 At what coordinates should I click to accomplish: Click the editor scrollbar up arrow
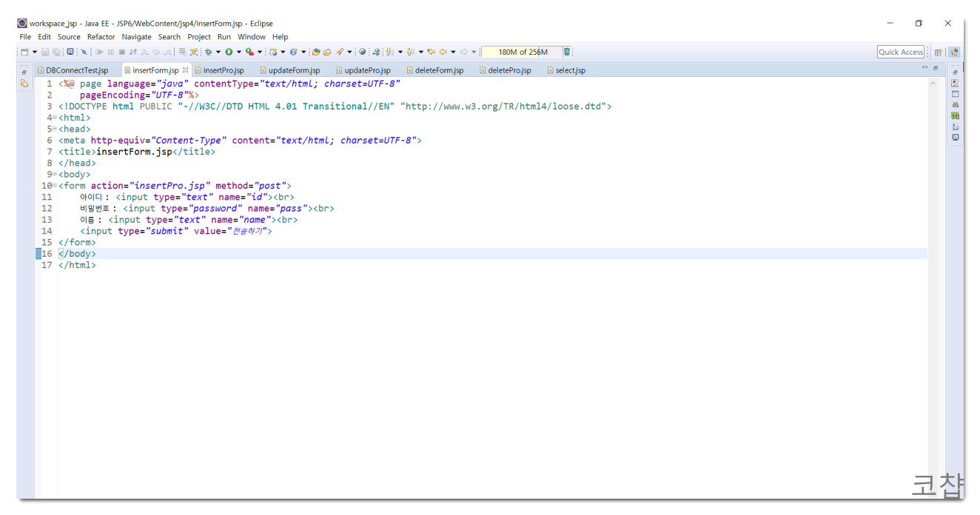tap(933, 84)
